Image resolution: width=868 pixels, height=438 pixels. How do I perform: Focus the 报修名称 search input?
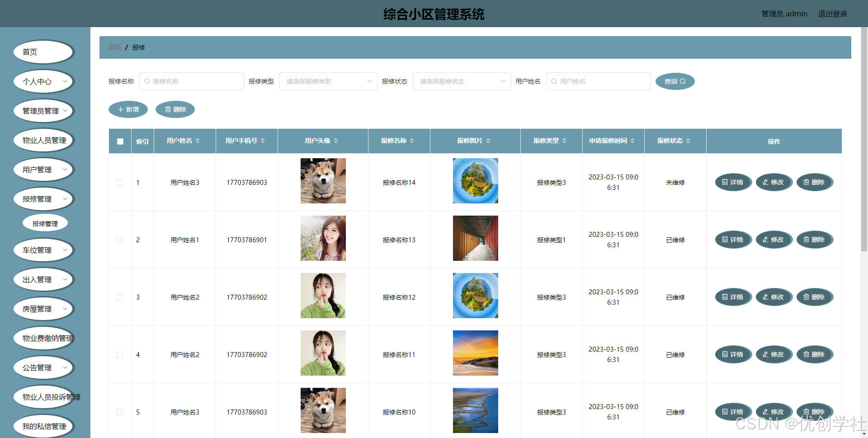[x=192, y=81]
